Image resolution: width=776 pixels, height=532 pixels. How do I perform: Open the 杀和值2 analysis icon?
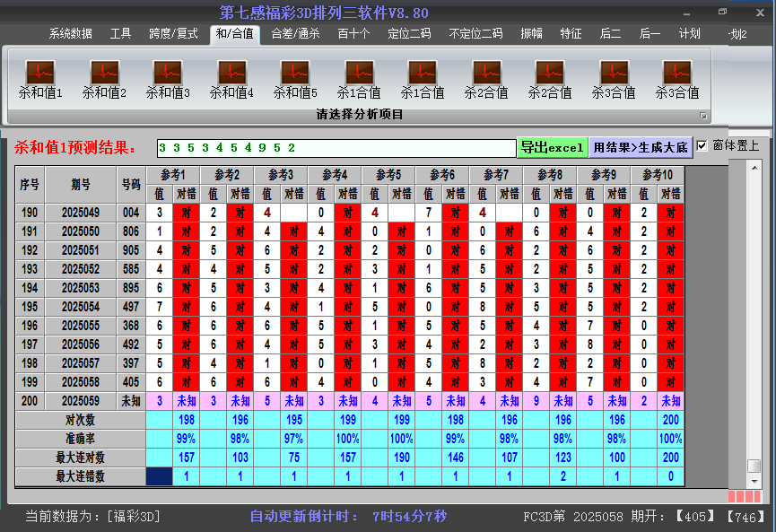pos(104,79)
